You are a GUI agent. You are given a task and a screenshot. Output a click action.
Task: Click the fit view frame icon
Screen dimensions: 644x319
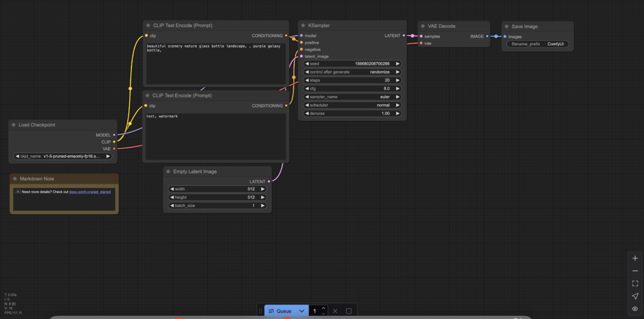click(x=635, y=283)
